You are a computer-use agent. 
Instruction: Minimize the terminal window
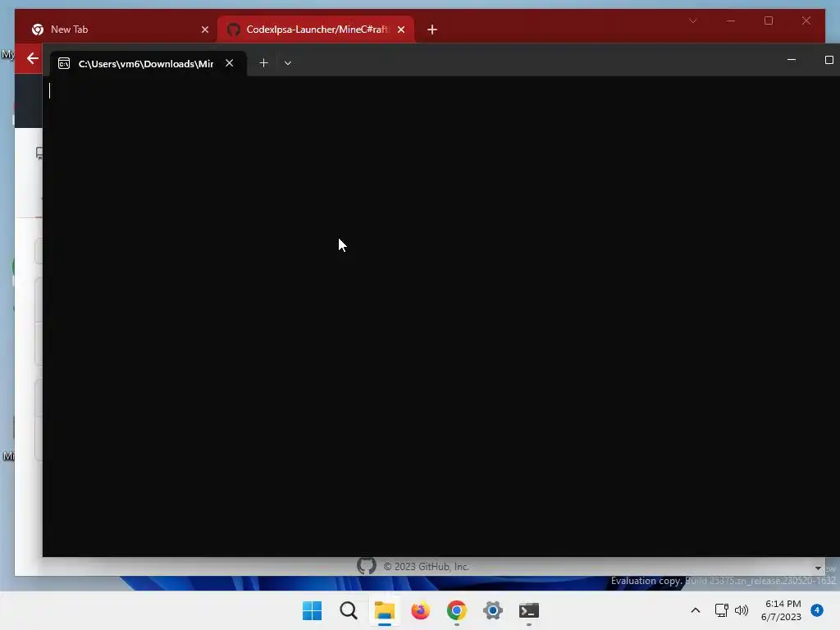[x=792, y=60]
